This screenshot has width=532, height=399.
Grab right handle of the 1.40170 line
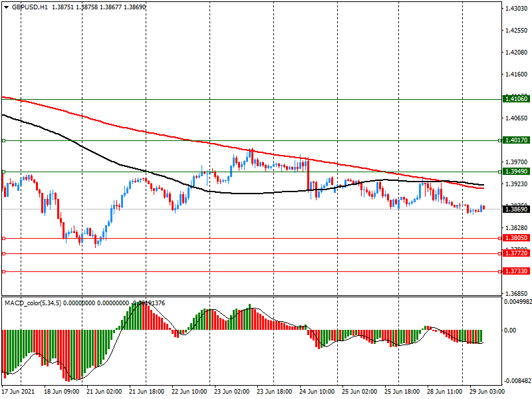click(x=500, y=140)
